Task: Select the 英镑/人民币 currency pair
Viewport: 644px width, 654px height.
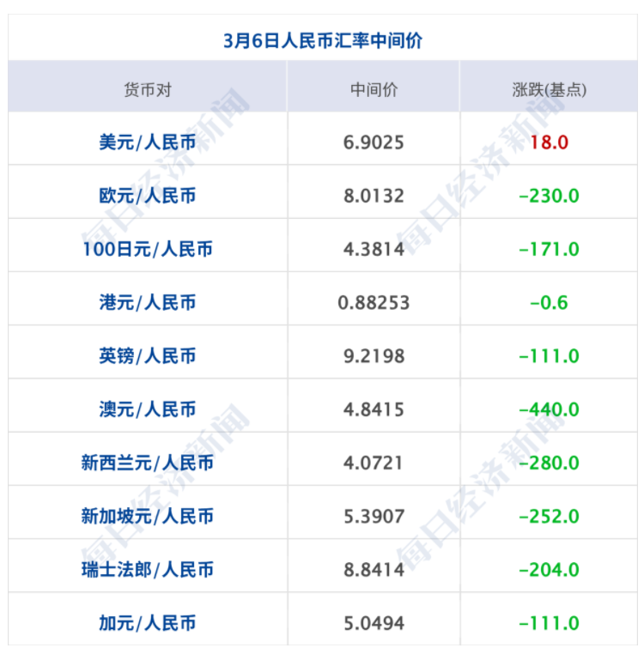Action: pyautogui.click(x=148, y=356)
